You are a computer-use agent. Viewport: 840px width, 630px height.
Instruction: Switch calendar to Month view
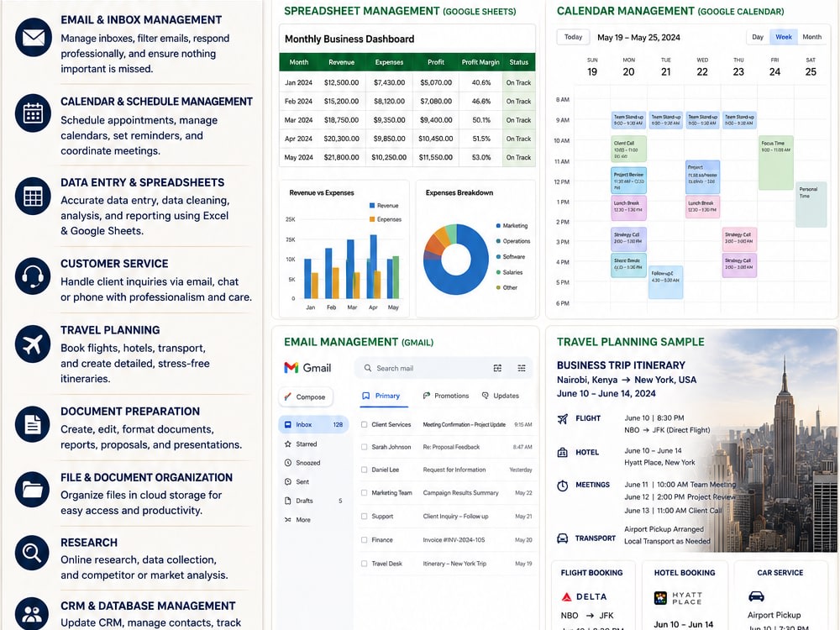click(x=811, y=37)
